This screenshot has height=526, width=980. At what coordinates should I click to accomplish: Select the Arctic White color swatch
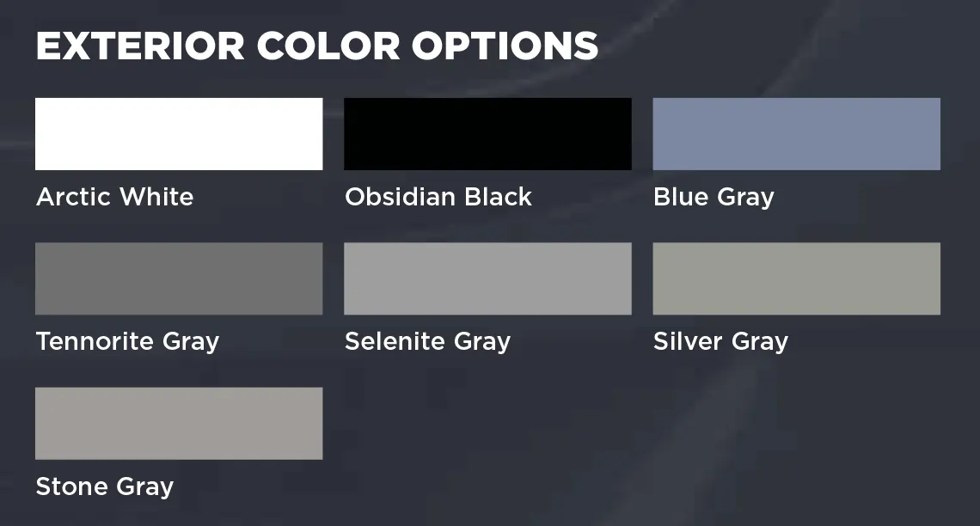tap(179, 134)
